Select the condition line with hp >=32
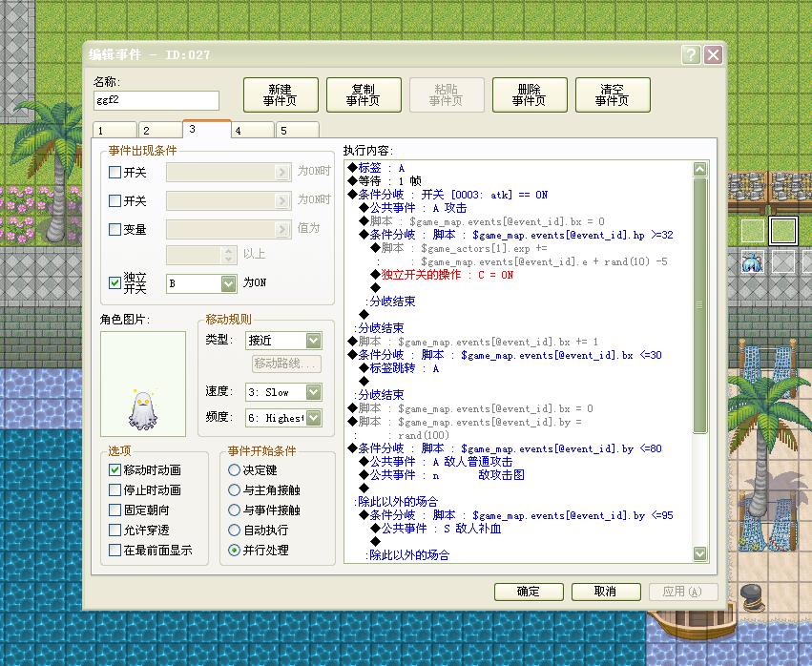The width and height of the screenshot is (812, 666). [x=517, y=235]
